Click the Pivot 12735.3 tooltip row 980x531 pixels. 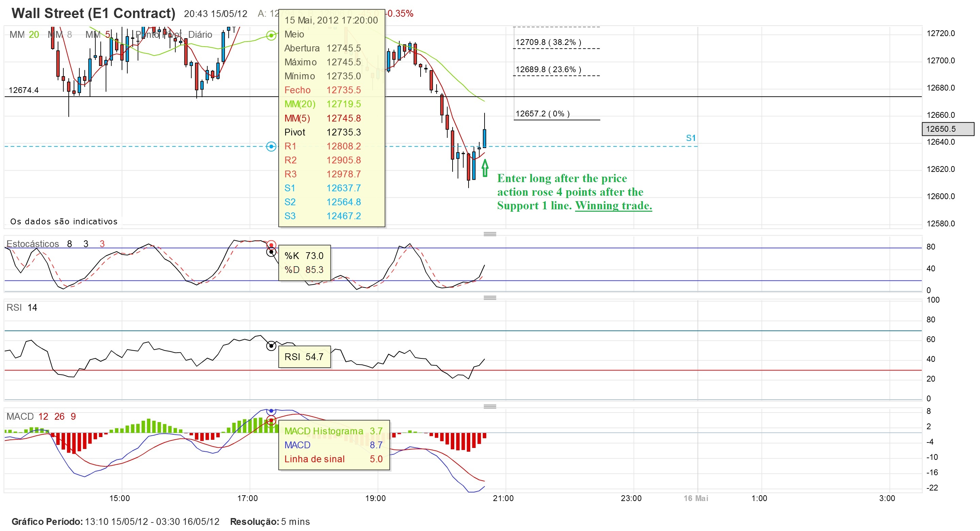(x=323, y=132)
